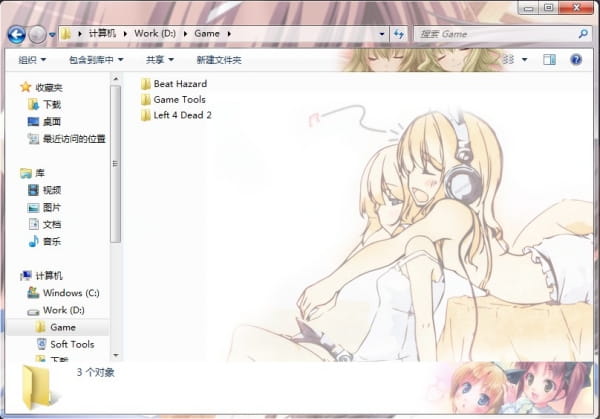The image size is (600, 419).
Task: Open the 文档 library
Action: (52, 224)
